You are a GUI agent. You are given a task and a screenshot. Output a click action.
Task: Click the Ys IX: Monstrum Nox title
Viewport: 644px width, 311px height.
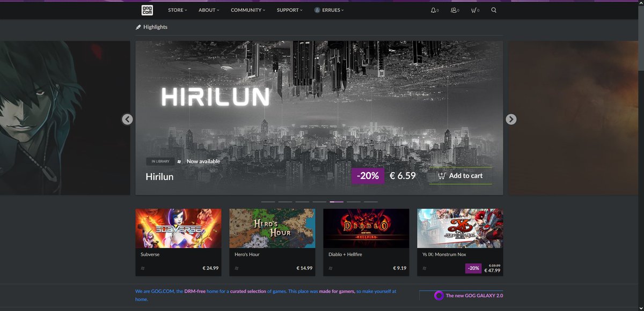tap(443, 254)
